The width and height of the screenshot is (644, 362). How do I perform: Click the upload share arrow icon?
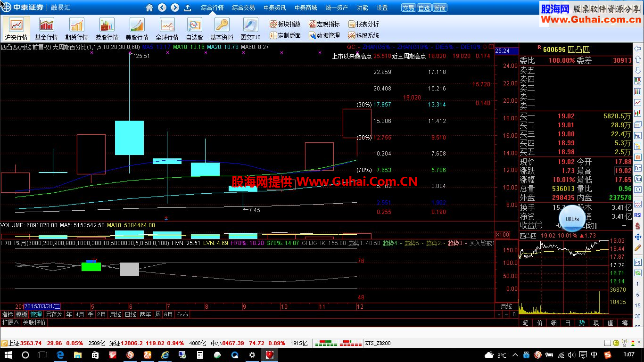(x=188, y=8)
